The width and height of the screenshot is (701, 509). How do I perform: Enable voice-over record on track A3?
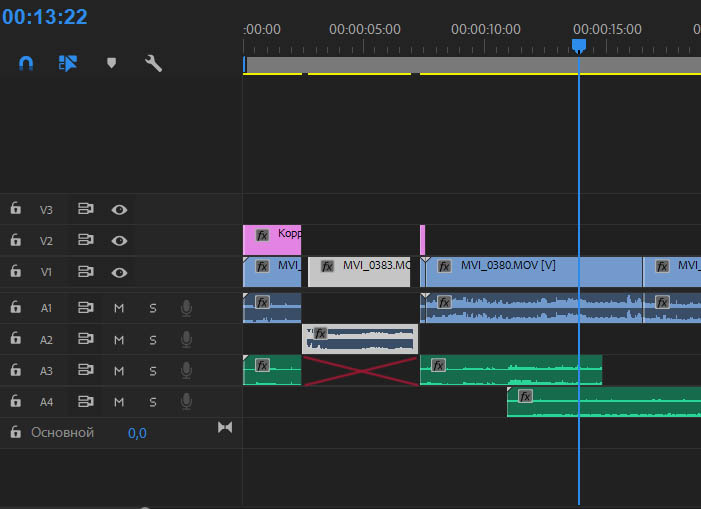186,370
